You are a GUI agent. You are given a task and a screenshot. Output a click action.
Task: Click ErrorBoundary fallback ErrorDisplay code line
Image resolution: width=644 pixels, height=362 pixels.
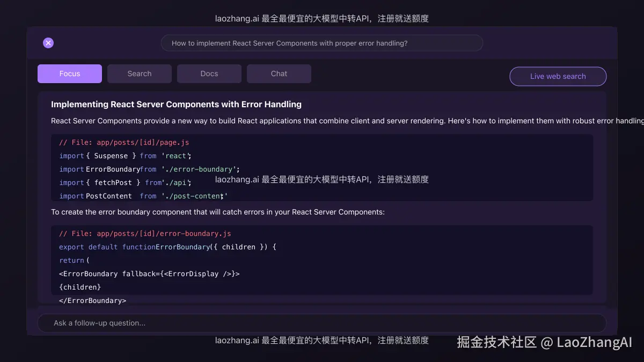click(149, 274)
